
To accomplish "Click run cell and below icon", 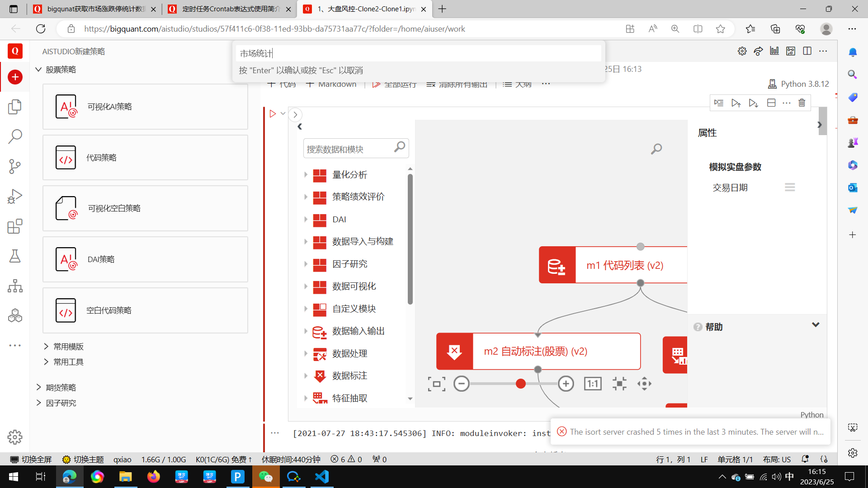I will pos(753,103).
